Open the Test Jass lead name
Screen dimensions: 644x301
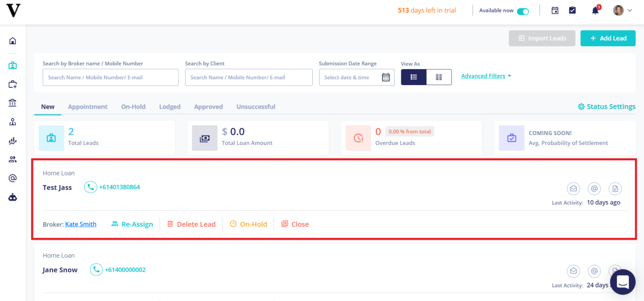(57, 188)
